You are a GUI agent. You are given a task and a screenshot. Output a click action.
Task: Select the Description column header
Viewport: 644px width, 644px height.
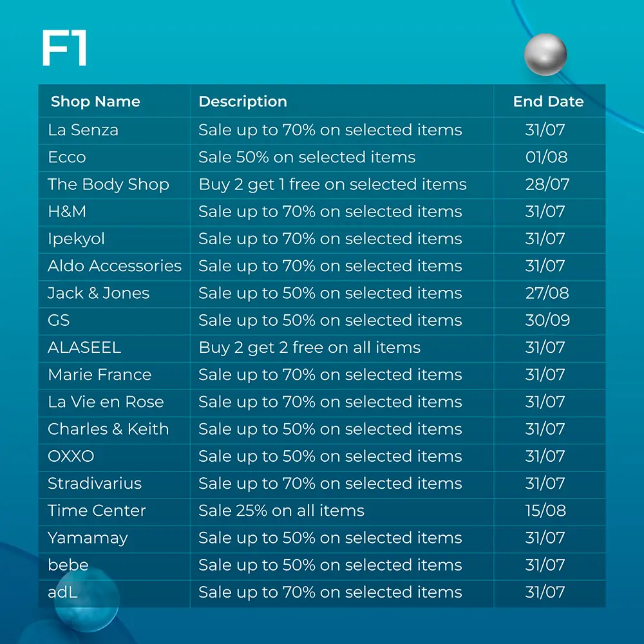click(x=243, y=102)
